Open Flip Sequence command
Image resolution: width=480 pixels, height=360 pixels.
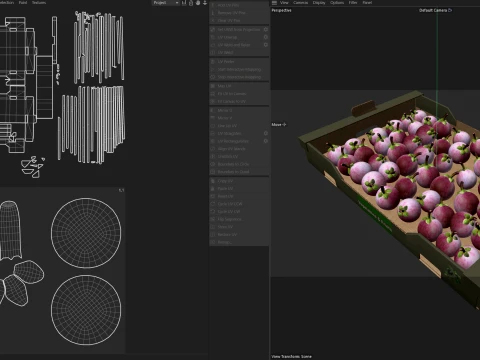point(239,219)
